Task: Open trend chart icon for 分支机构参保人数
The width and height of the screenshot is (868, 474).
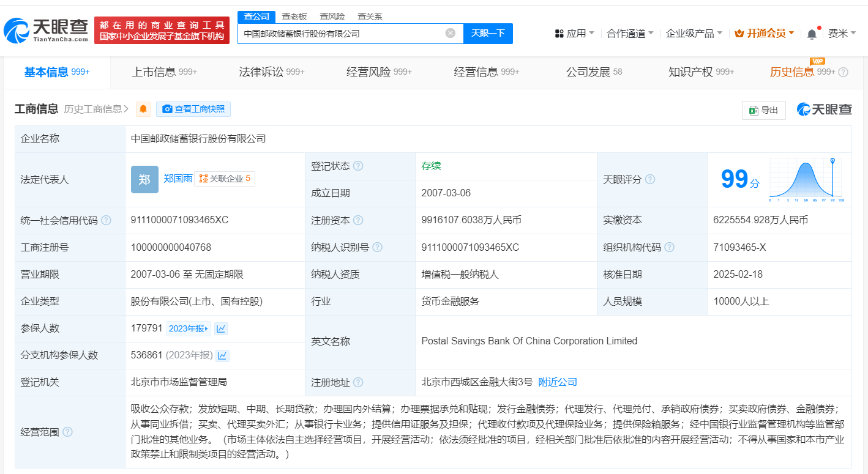Action: click(223, 355)
